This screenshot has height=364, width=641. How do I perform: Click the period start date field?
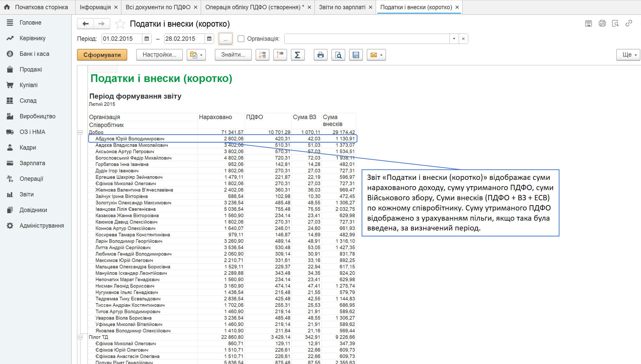122,39
